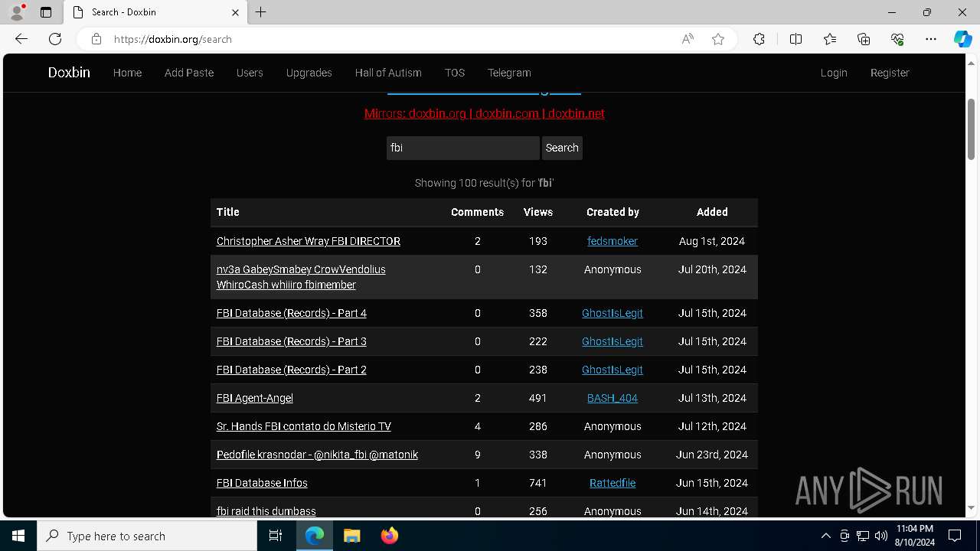Open the tab actions menu icon
980x551 pixels.
pos(46,12)
